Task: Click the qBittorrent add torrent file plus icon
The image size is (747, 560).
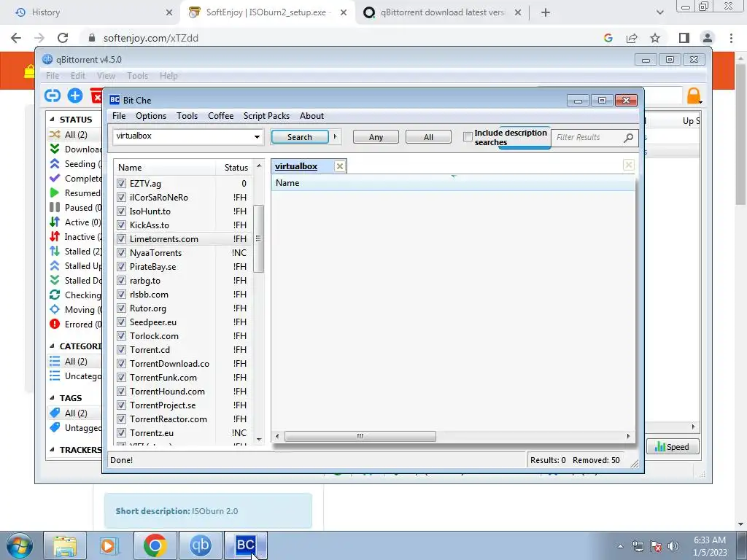Action: [x=75, y=96]
